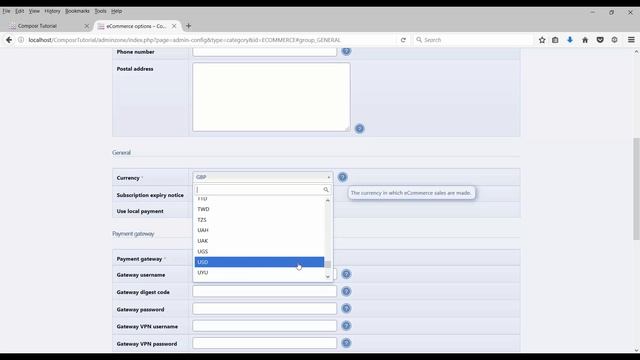Go to the home page icon
Viewport: 640px width, 360px height.
(x=585, y=40)
